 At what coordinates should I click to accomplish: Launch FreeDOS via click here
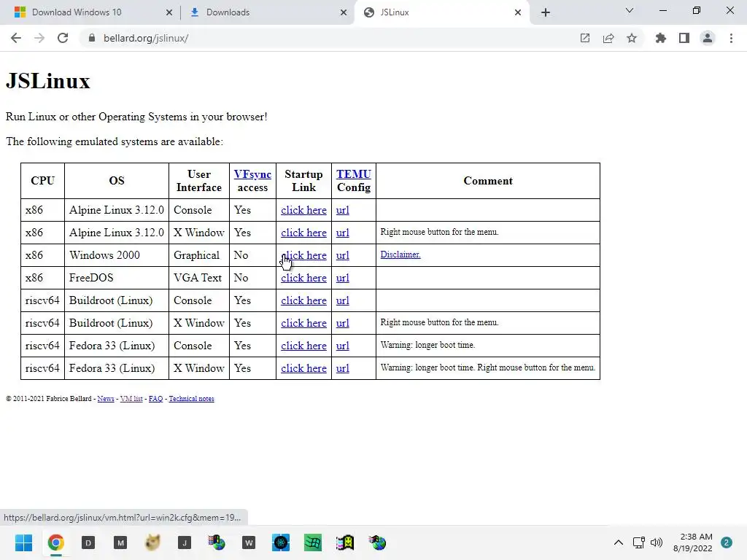tap(303, 278)
